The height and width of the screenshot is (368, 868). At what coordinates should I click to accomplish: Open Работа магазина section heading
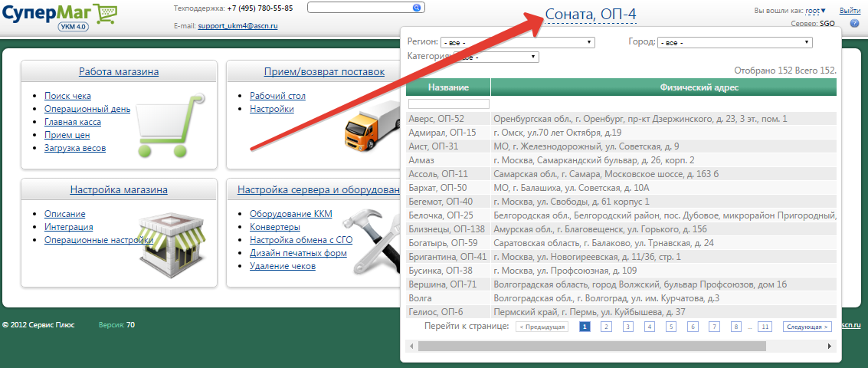click(119, 72)
